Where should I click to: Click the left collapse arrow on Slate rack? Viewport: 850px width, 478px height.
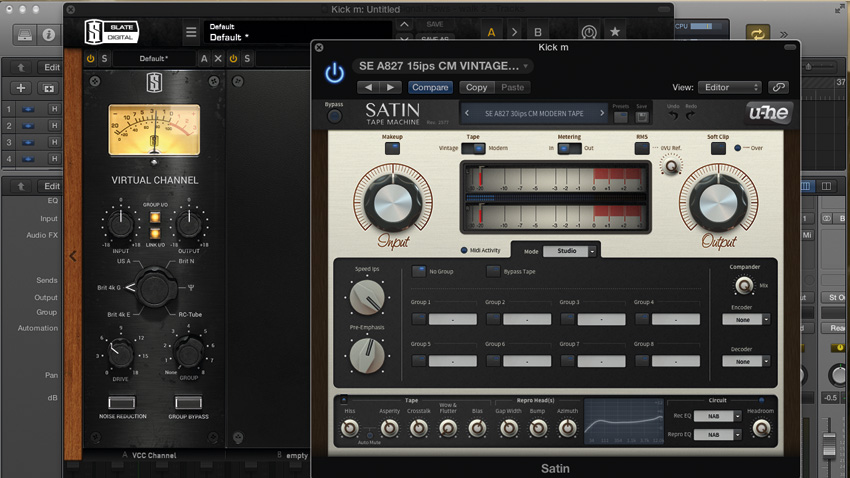pyautogui.click(x=73, y=256)
